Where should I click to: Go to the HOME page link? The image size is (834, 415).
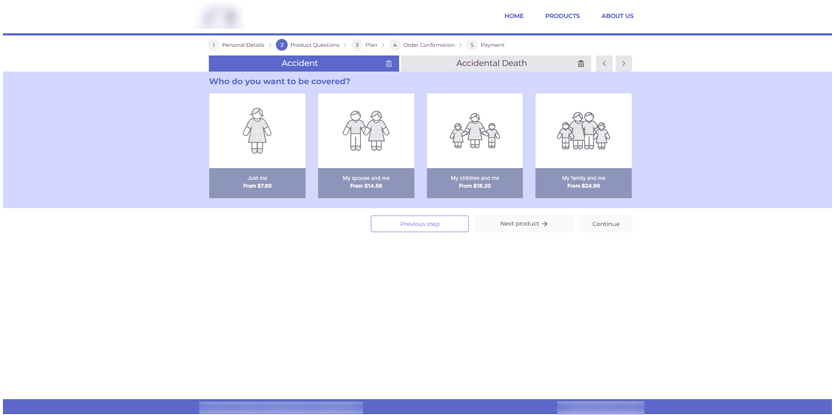513,16
